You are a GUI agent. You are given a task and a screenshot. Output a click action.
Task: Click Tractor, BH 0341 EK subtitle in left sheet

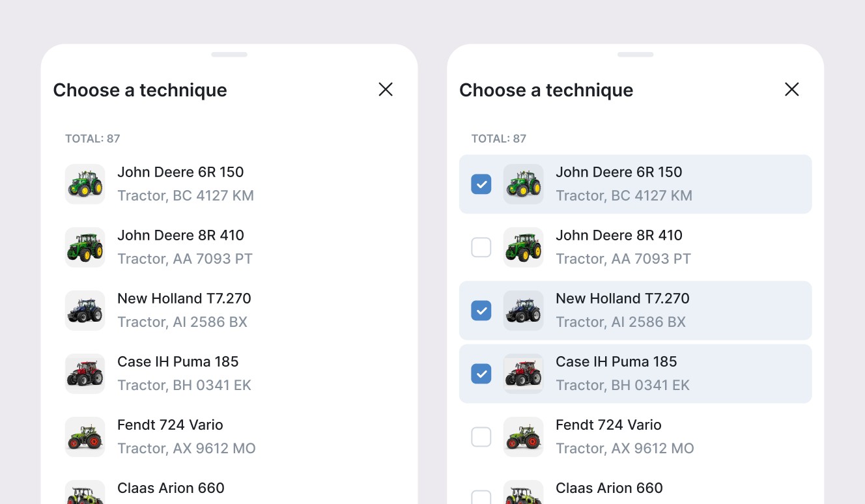184,385
